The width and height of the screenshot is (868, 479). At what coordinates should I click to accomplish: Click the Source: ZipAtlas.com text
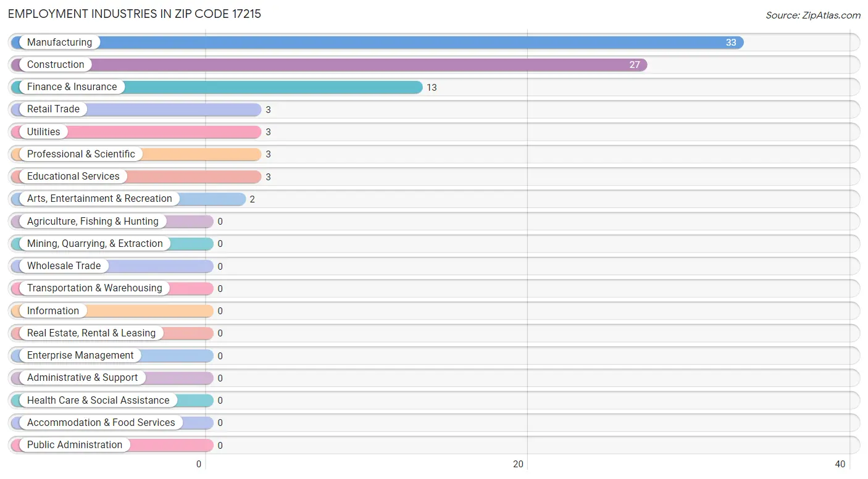click(813, 15)
